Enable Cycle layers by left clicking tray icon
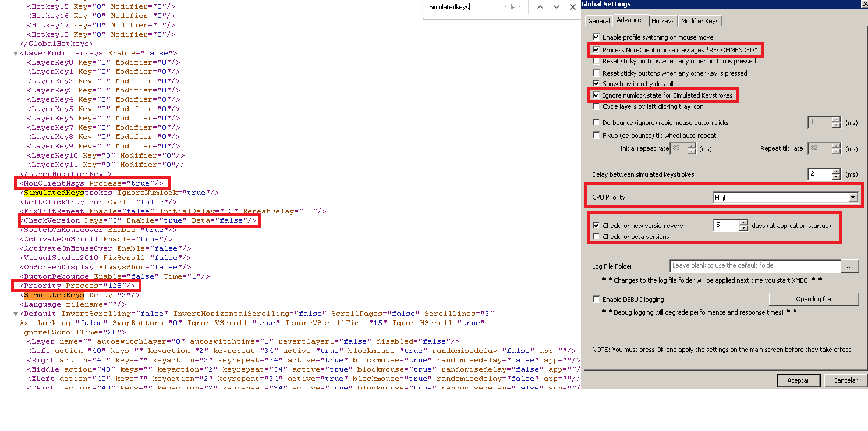Image resolution: width=868 pixels, height=431 pixels. (x=596, y=106)
